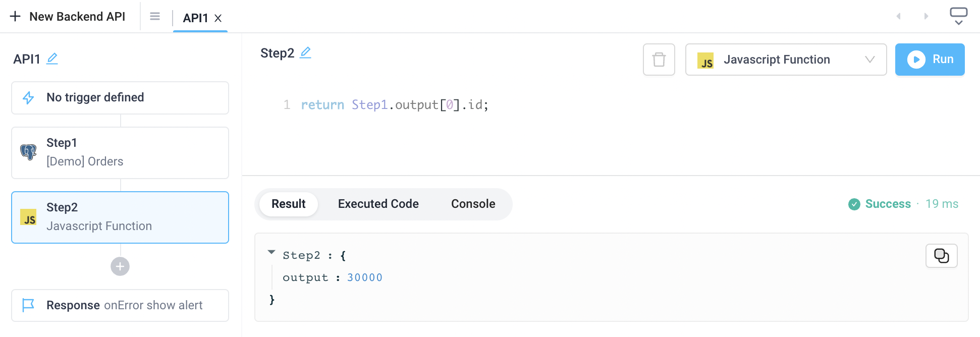Select the API1 tab

195,18
